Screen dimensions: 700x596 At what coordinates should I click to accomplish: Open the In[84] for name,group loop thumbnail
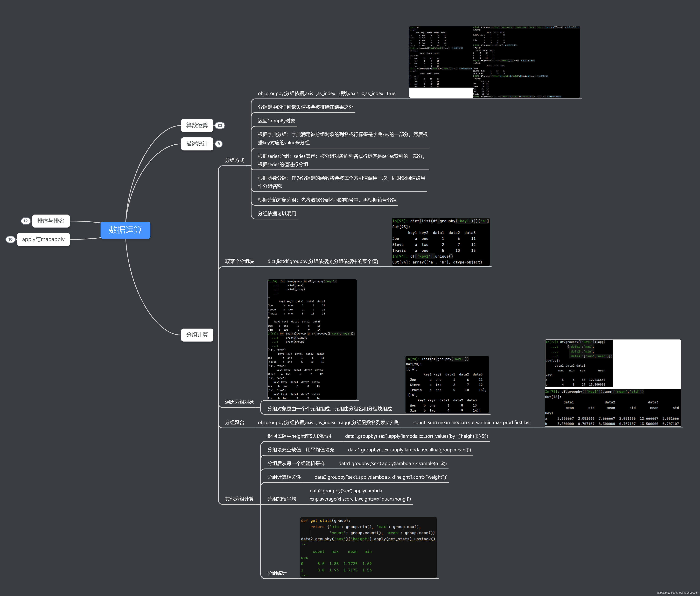coord(312,339)
